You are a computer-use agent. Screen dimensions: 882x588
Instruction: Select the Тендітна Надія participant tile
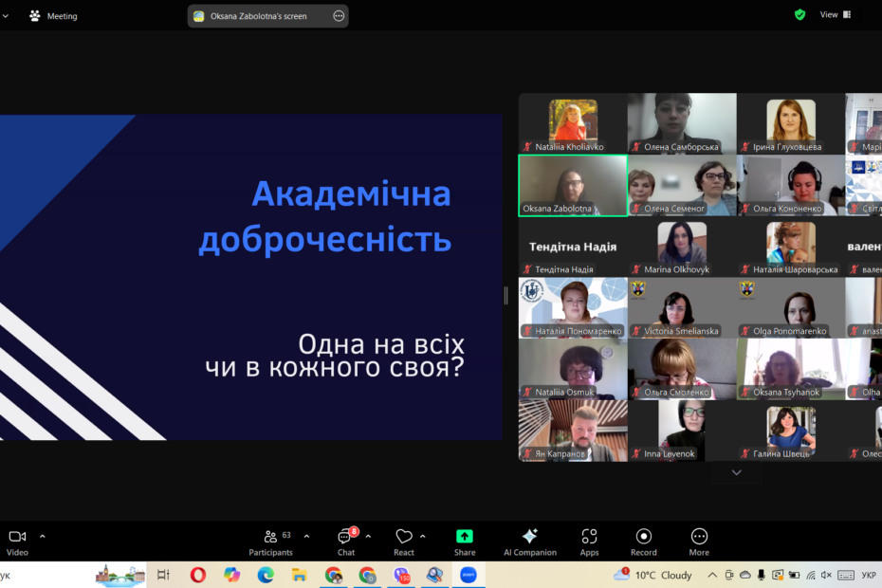pyautogui.click(x=573, y=247)
